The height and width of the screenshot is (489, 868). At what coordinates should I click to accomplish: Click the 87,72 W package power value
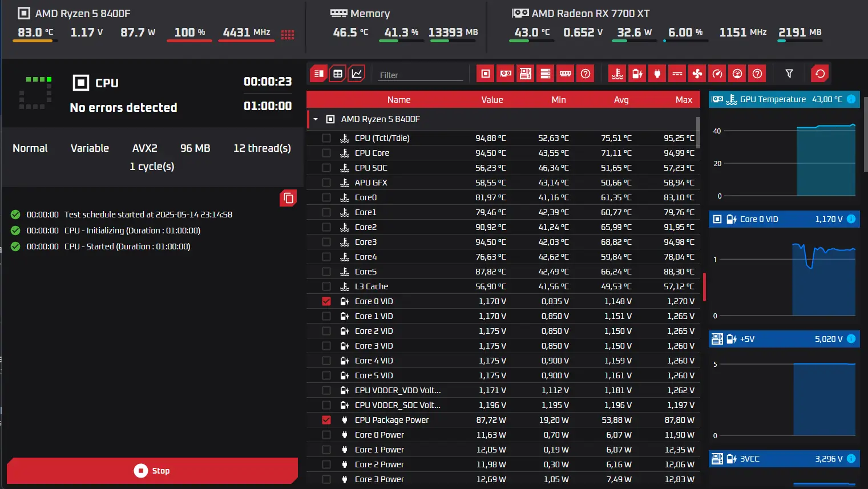491,420
